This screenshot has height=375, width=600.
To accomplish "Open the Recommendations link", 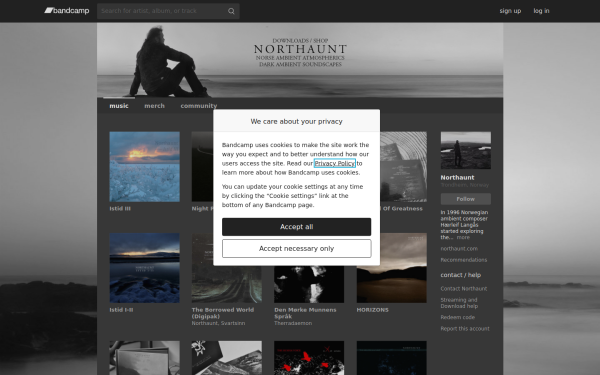I will (464, 260).
